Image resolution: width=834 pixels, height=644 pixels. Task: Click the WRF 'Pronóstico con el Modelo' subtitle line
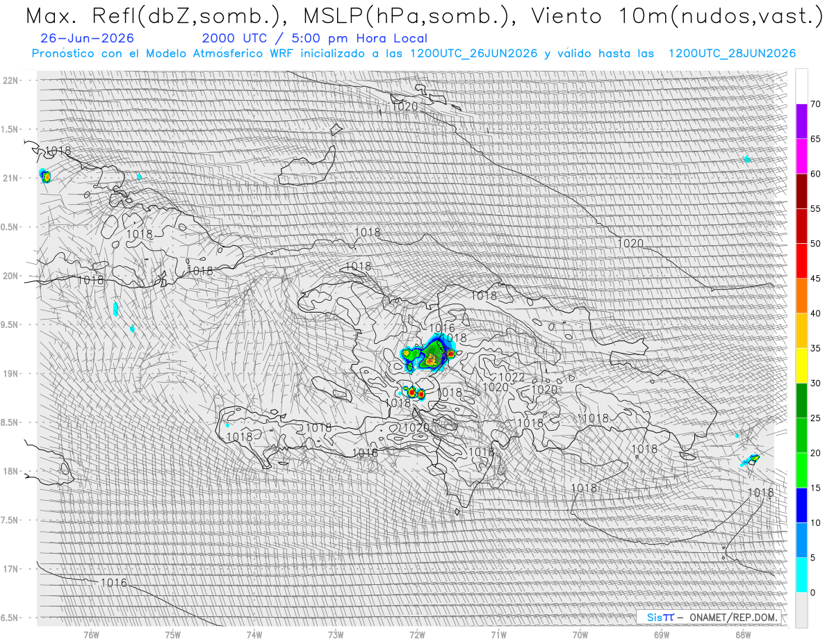coord(414,53)
